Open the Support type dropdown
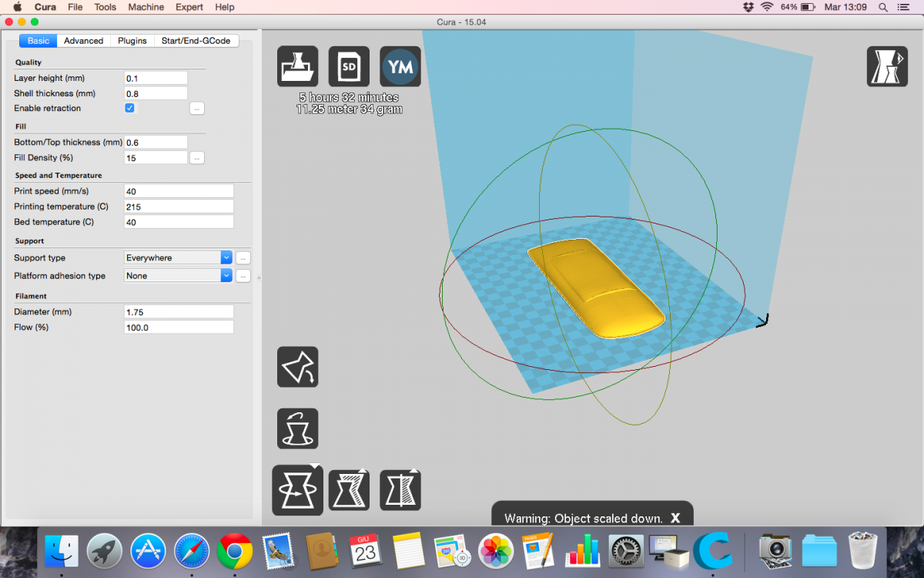 point(179,258)
